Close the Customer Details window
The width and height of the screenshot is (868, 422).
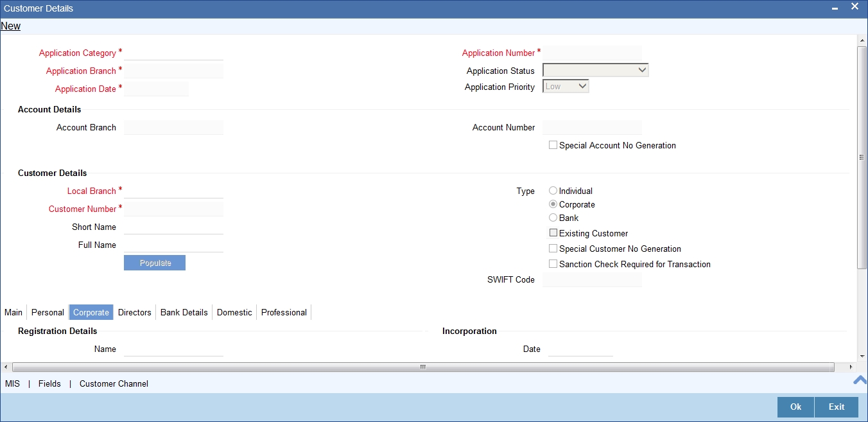tap(855, 7)
